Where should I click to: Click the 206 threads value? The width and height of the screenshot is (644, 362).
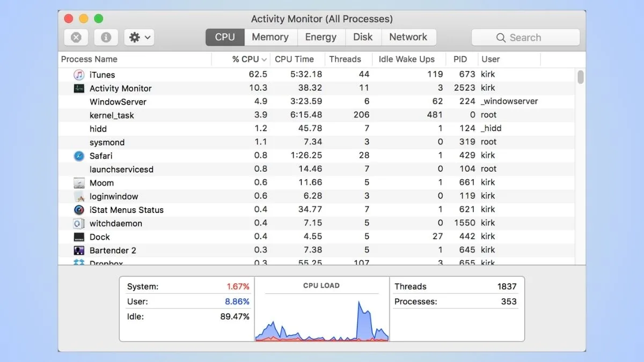click(362, 115)
